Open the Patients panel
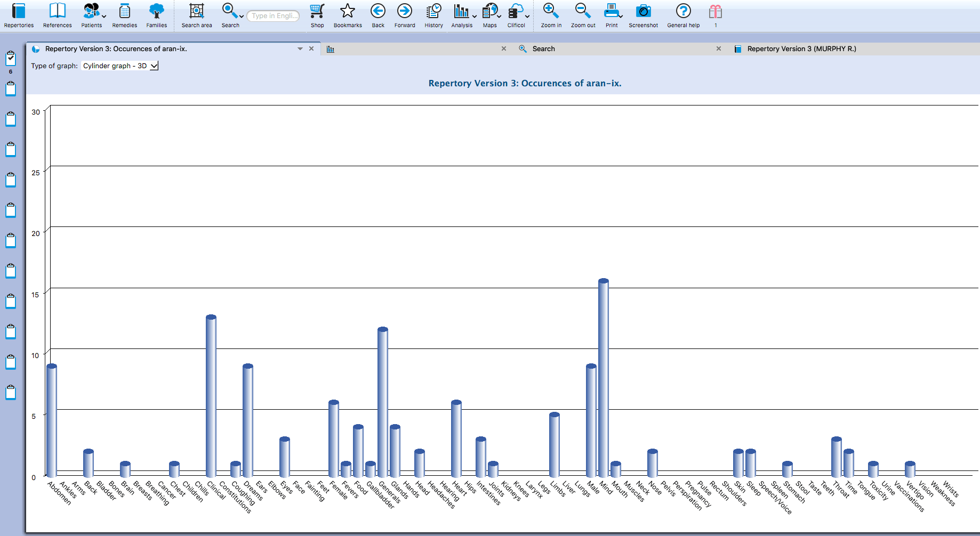 coord(91,15)
